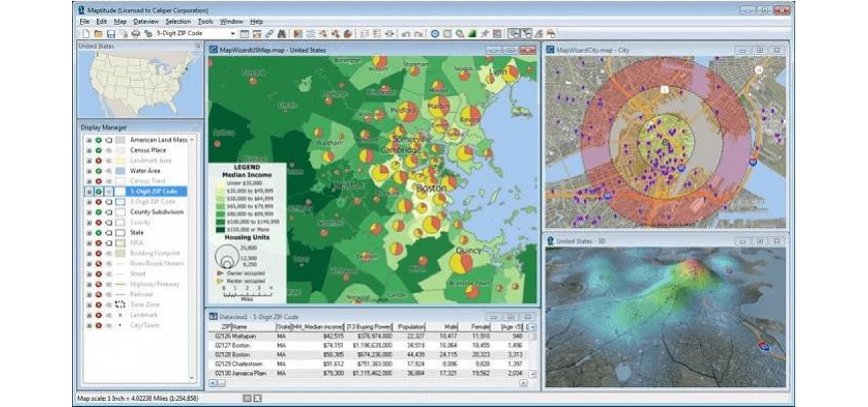Click the second status bar icon
Image resolution: width=868 pixels, height=407 pixels.
pyautogui.click(x=257, y=398)
